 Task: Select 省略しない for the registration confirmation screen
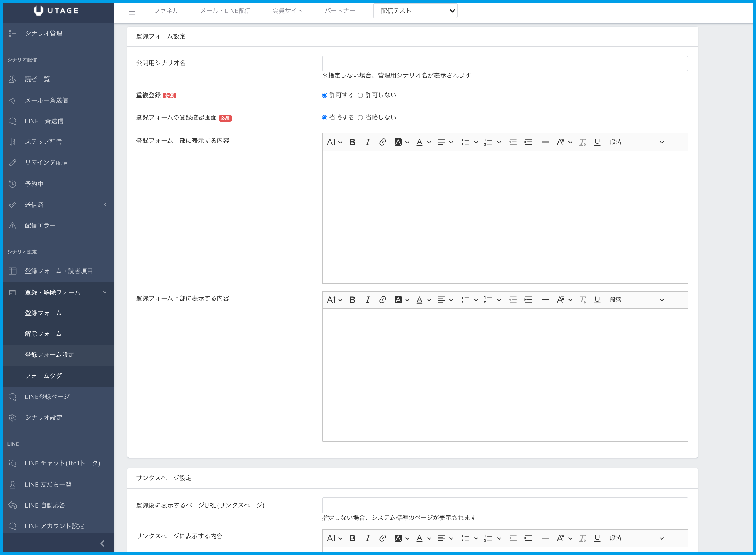click(360, 118)
